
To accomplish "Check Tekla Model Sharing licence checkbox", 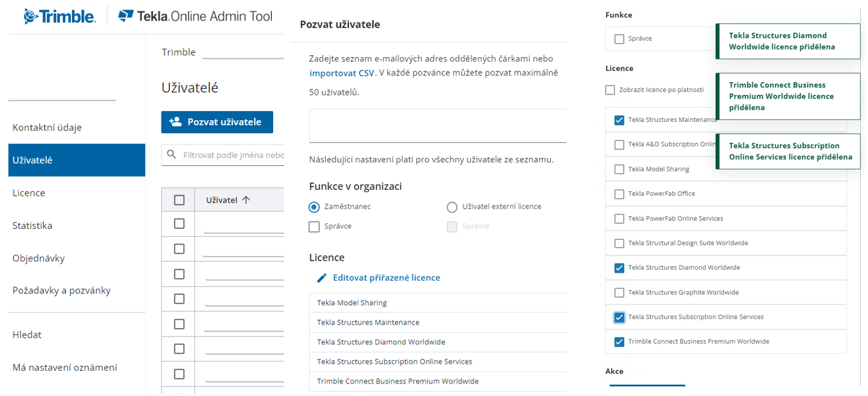I will pos(619,169).
